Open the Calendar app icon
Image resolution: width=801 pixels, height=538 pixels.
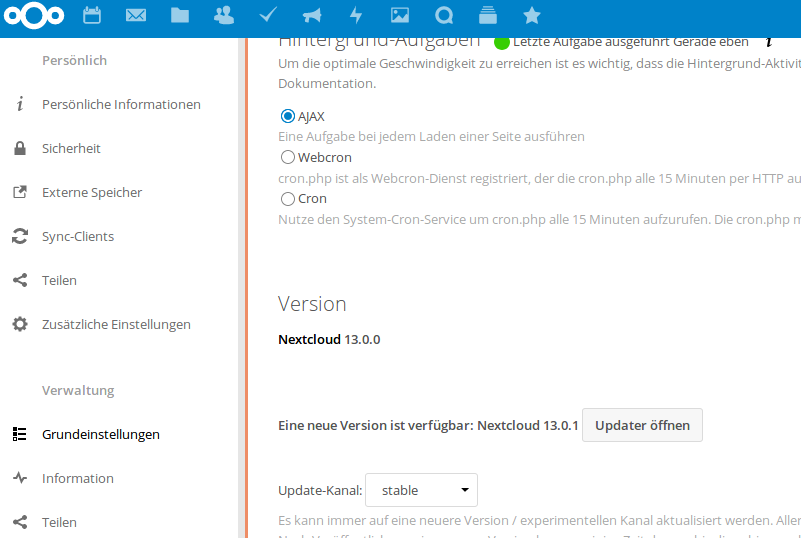click(x=92, y=15)
